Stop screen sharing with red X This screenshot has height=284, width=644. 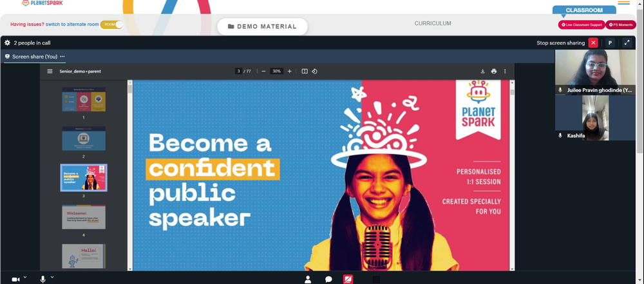(x=592, y=43)
